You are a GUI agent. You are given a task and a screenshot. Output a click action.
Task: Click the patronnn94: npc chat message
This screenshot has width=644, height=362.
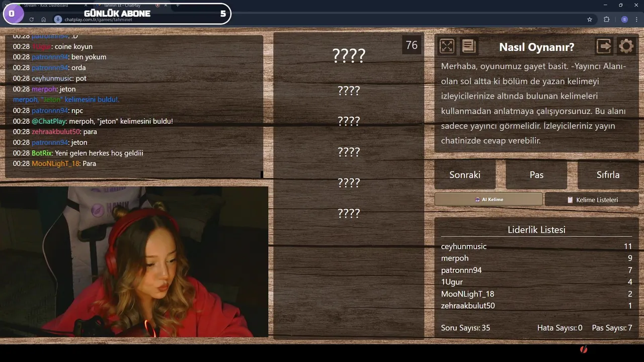[x=48, y=111]
